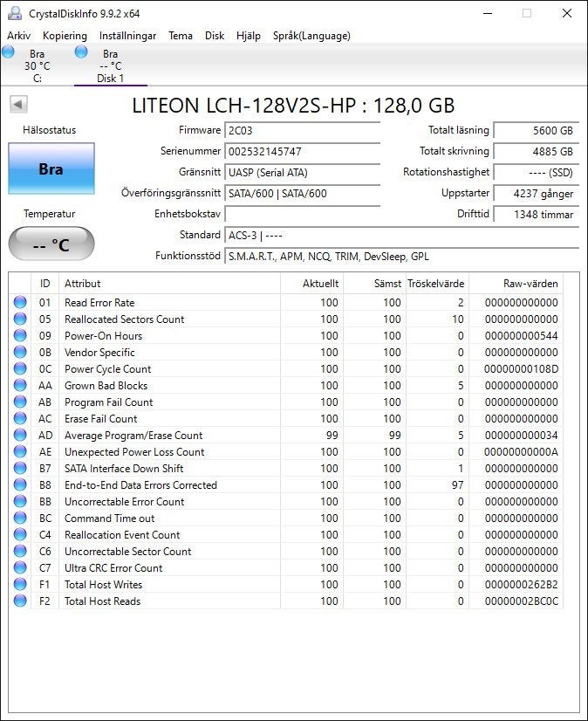Screen dimensions: 588x721
Task: Click the ID column header
Action: click(x=45, y=283)
